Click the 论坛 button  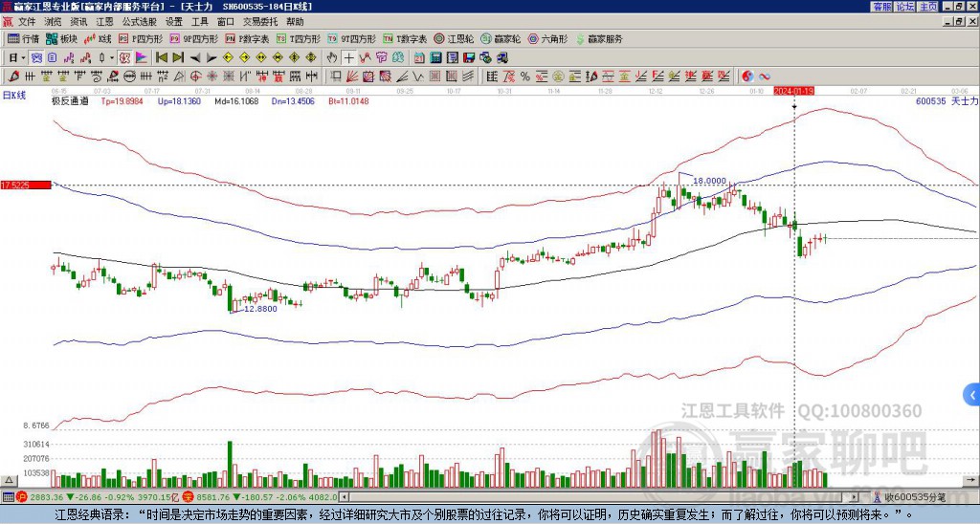(905, 7)
